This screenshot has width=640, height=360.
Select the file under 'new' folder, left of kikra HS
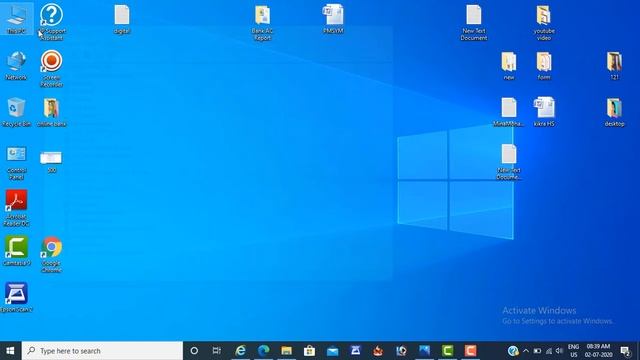click(509, 111)
